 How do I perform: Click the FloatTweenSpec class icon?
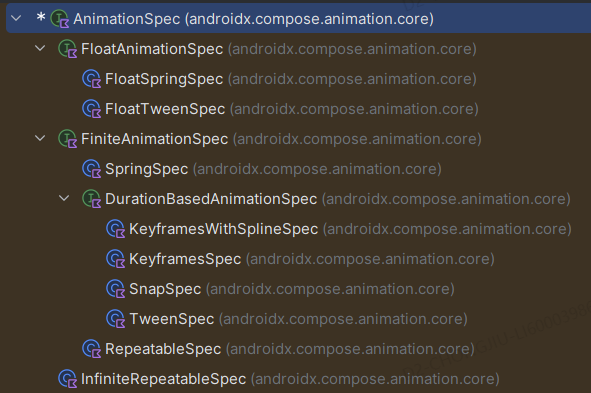(x=92, y=109)
